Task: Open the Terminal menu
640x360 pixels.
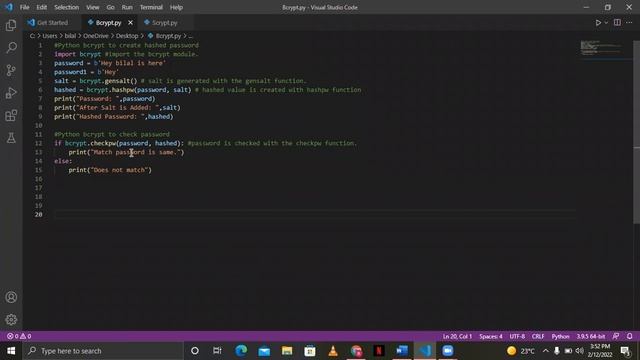Action: coord(151,7)
